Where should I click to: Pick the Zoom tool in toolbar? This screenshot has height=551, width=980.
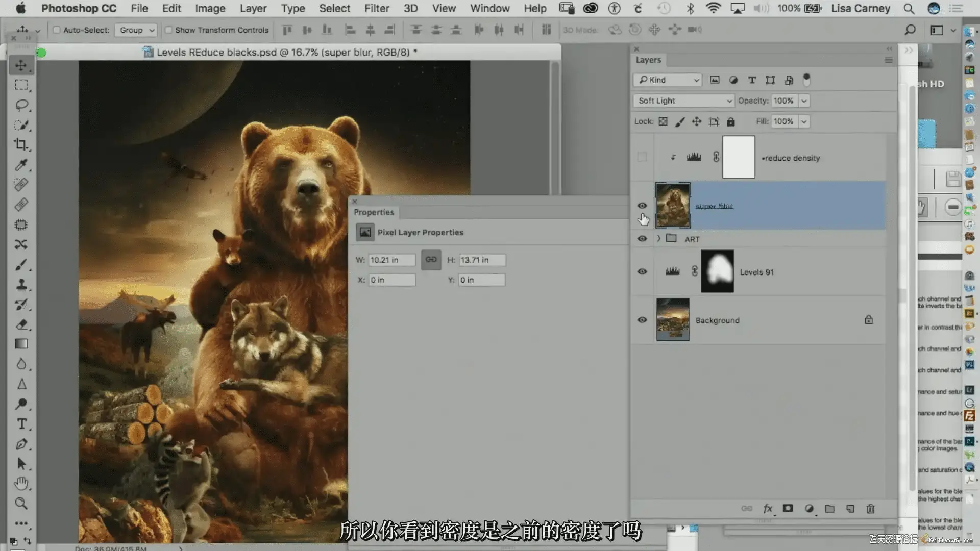[x=21, y=504]
